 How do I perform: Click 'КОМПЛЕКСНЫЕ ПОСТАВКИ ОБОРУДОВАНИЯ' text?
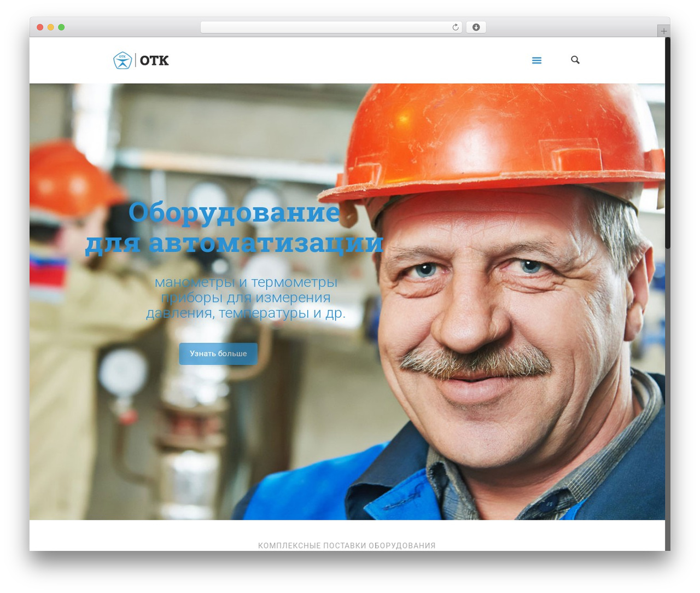click(347, 545)
